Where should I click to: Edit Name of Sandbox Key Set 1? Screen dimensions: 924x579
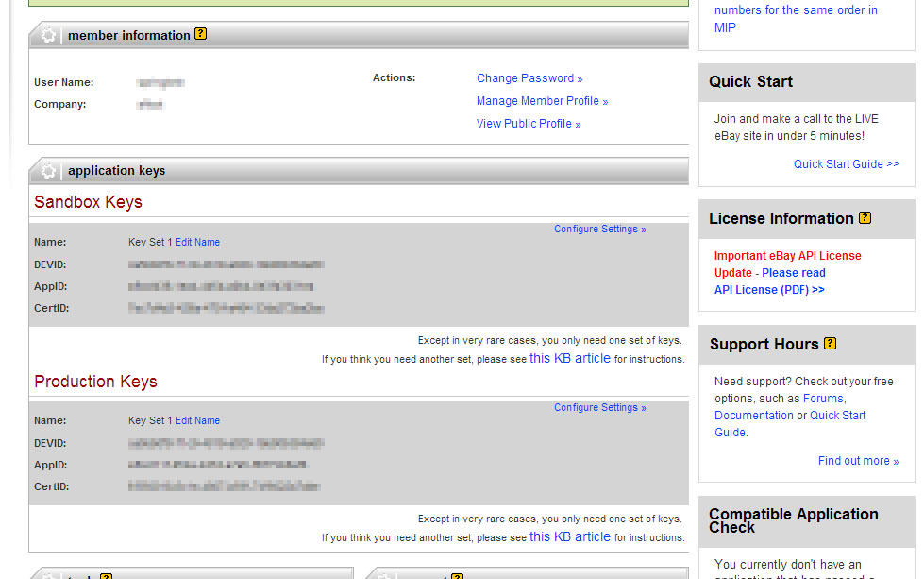click(197, 242)
